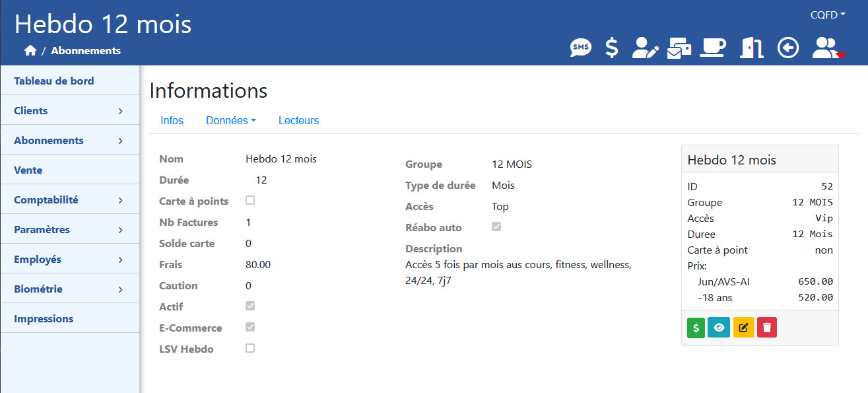
Task: Click the teal eye view button
Action: tap(719, 328)
